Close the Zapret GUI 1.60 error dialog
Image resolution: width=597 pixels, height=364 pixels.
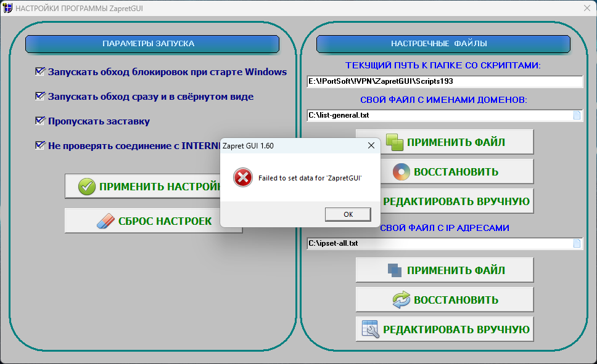coord(371,146)
